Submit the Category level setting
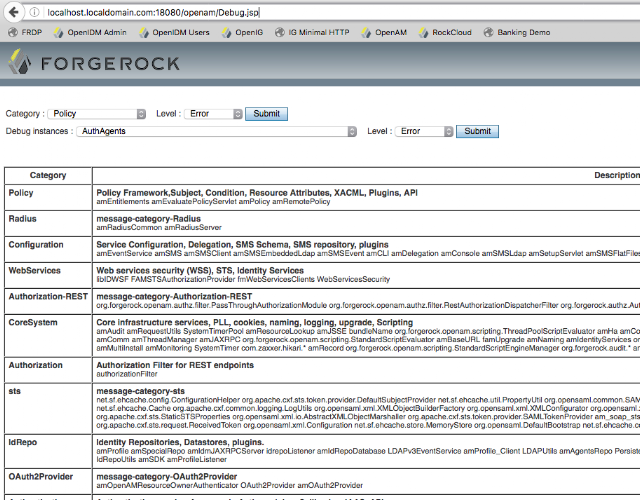 coord(267,114)
